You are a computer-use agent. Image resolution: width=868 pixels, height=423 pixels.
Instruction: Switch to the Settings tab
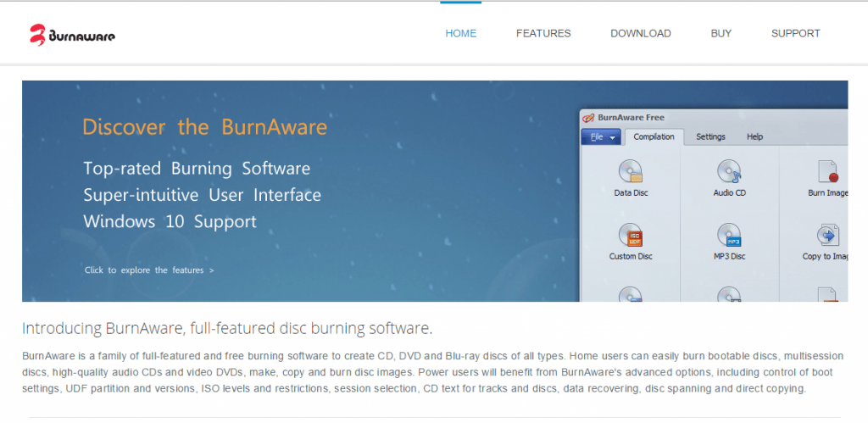(710, 136)
